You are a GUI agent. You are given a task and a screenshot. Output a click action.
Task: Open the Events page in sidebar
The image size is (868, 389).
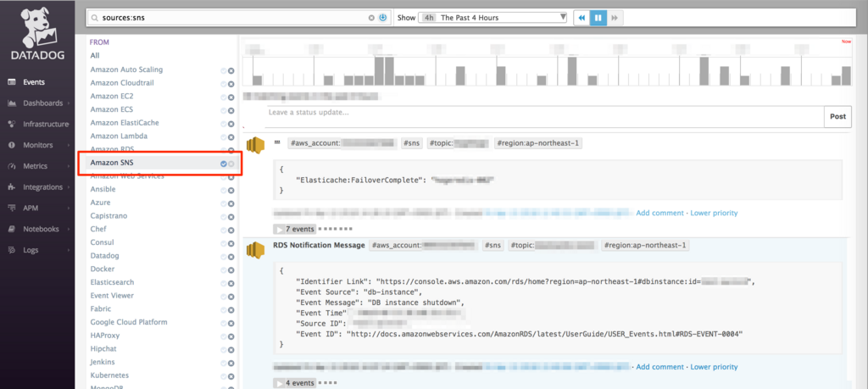point(34,82)
